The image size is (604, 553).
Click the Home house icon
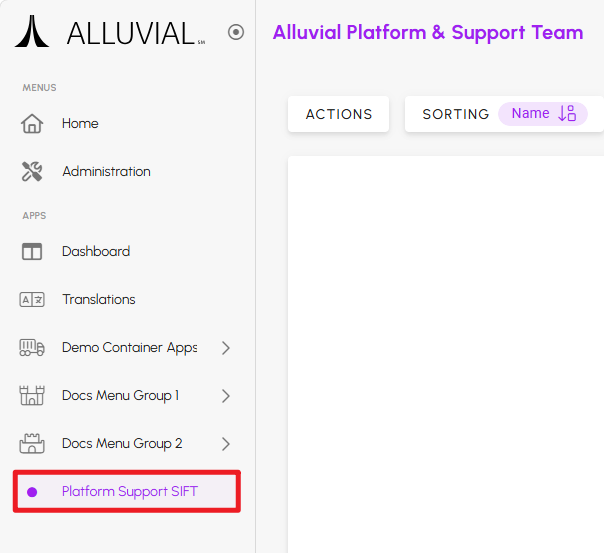click(32, 124)
